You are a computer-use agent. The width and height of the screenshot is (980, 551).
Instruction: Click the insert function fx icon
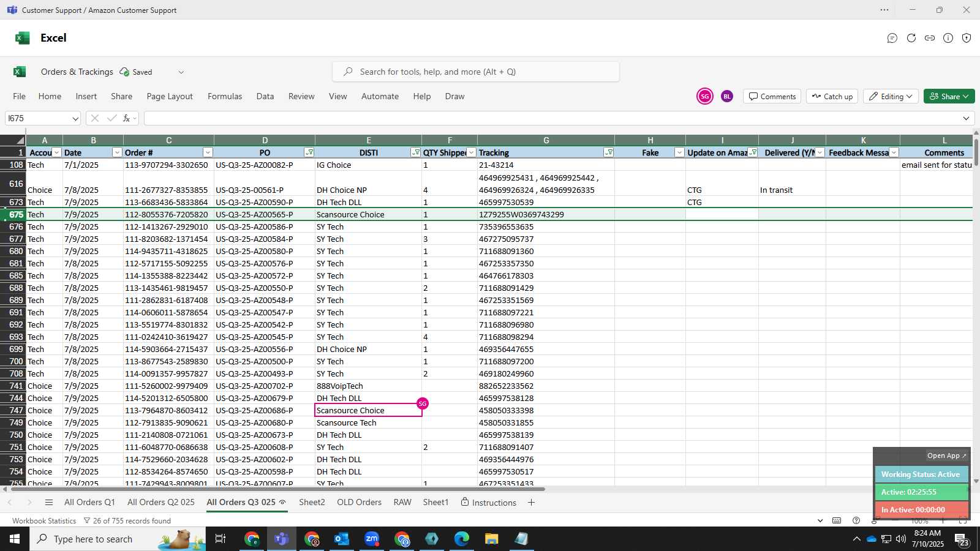[127, 118]
